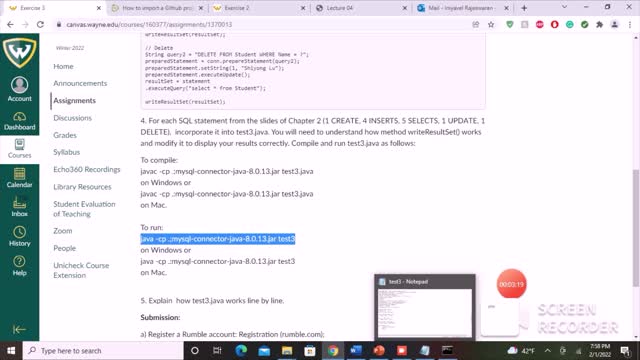Collapse the Canvas global navigation arrow
Screen dimensions: 640x360
[19, 329]
